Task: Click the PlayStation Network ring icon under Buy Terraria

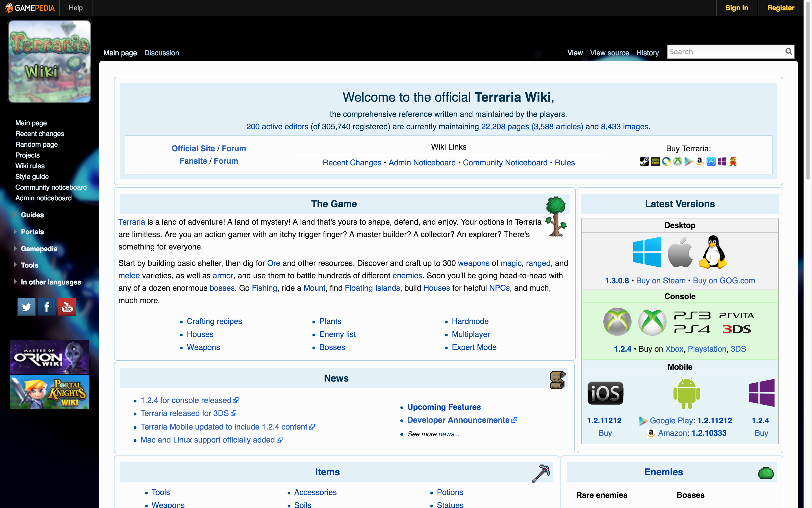Action: click(667, 162)
